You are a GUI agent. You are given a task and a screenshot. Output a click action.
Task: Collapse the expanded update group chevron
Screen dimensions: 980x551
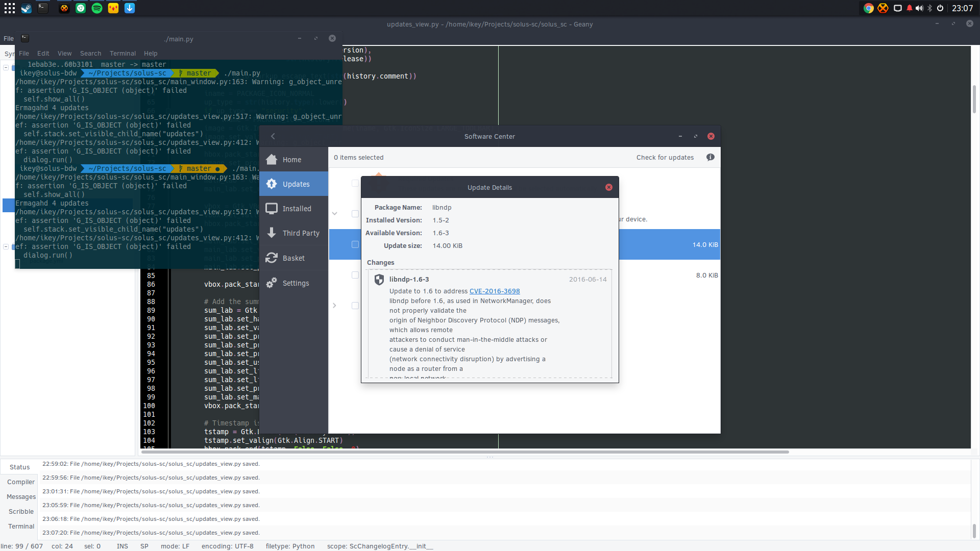335,214
